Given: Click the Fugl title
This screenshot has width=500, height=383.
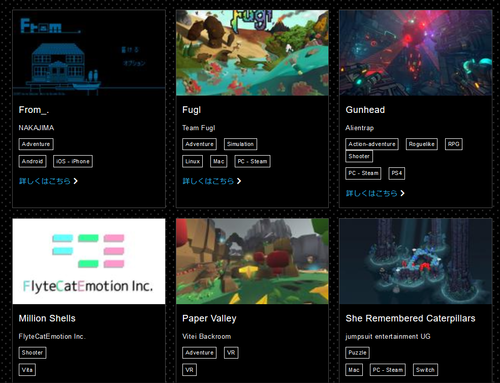Looking at the screenshot, I should coord(192,110).
